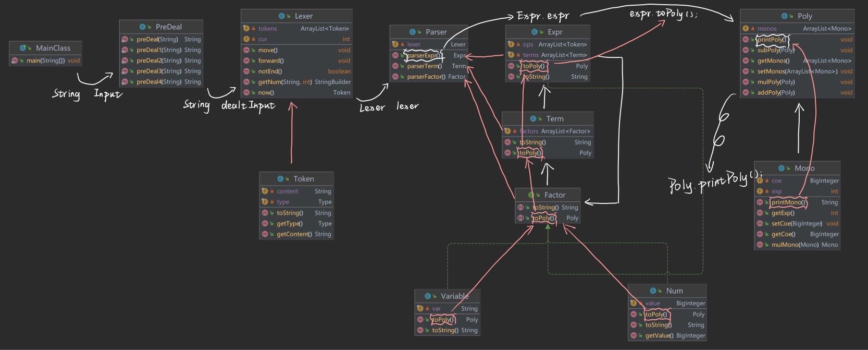Click the field icon beside tokens in Lexer
Screen dimensions: 868x350
click(246, 29)
